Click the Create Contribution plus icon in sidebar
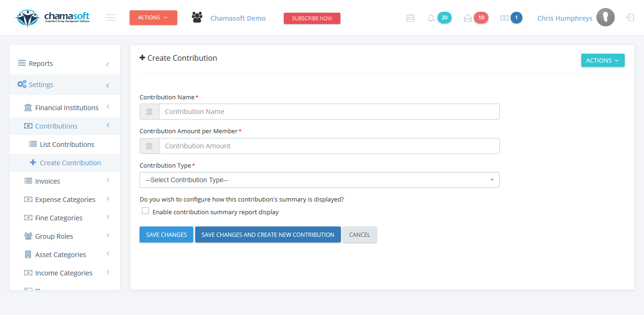The width and height of the screenshot is (644, 315). click(x=33, y=162)
